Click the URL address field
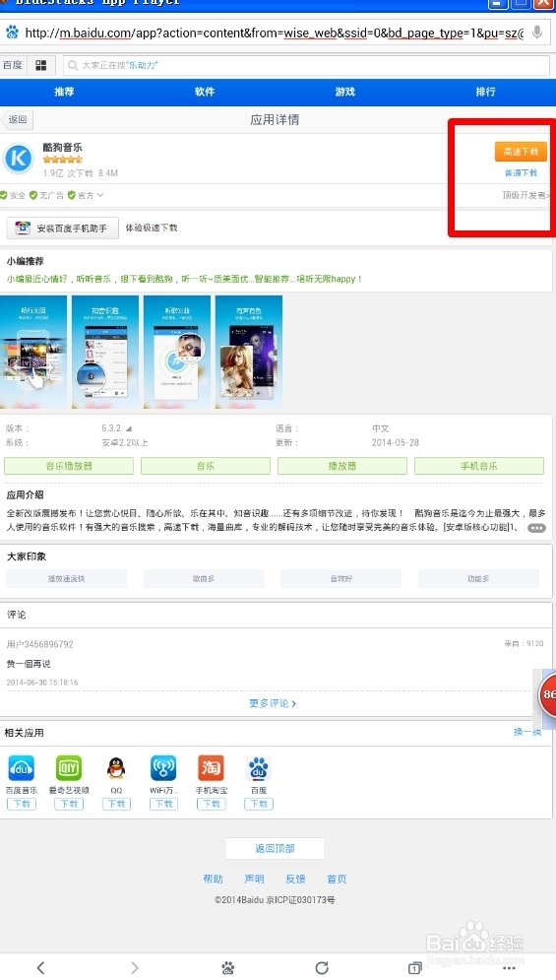 pos(275,33)
